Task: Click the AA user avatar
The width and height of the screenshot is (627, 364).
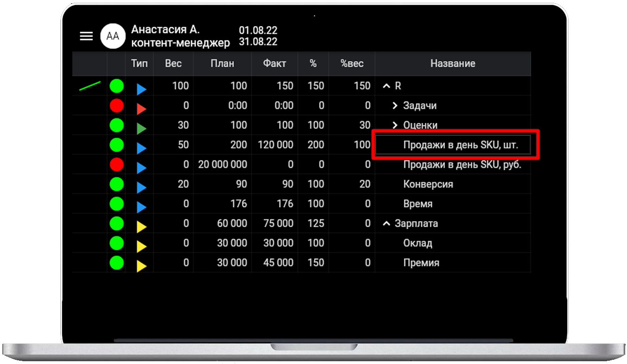Action: click(x=113, y=36)
